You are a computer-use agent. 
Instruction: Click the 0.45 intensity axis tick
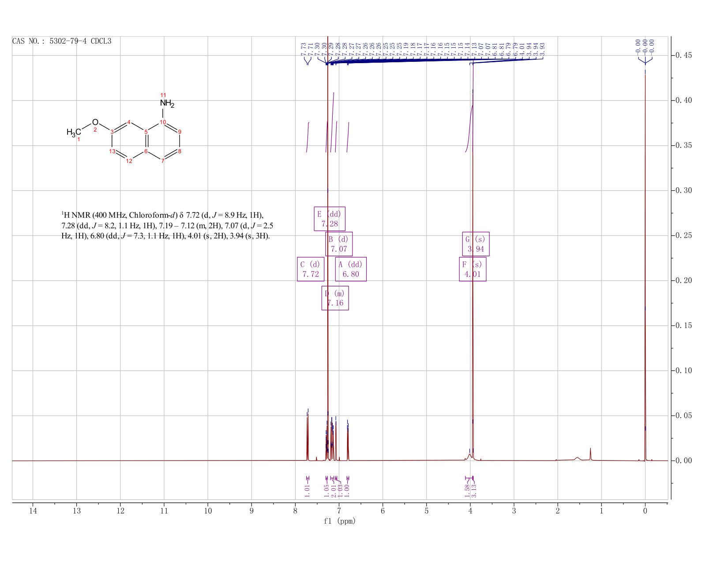point(685,56)
